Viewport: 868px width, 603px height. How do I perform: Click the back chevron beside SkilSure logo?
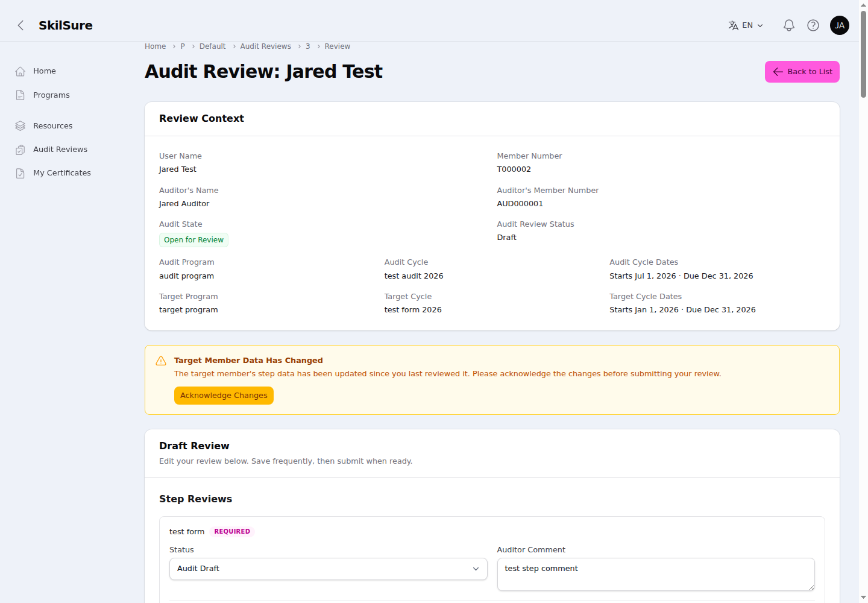point(20,25)
